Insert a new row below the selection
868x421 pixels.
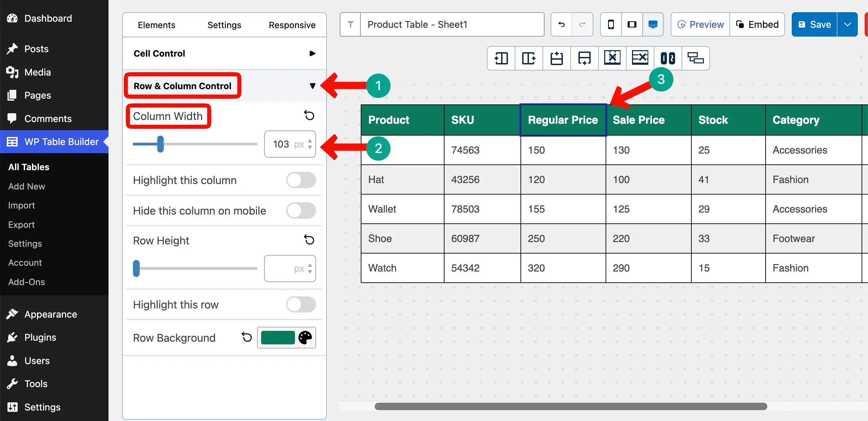point(584,58)
